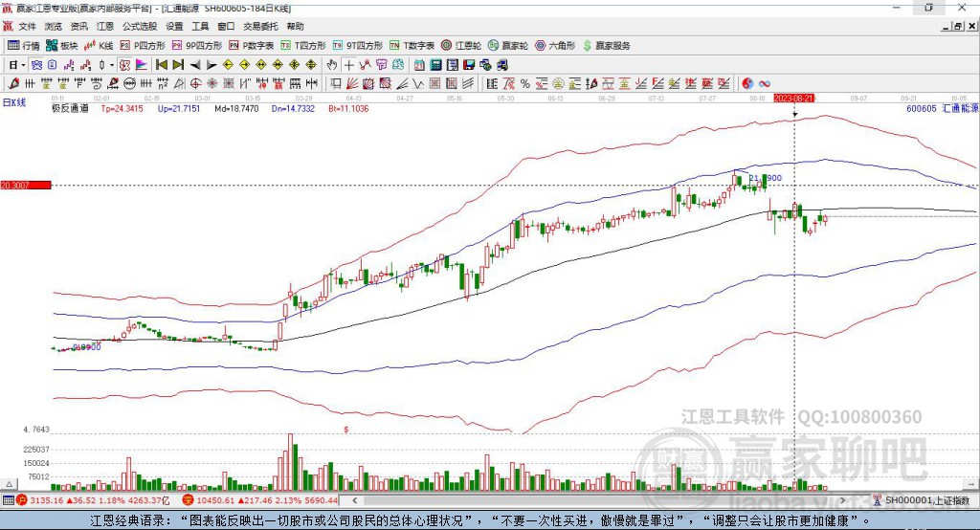Screen dimensions: 980x530
Task: Click the black right arrow
Action: pyautogui.click(x=212, y=65)
